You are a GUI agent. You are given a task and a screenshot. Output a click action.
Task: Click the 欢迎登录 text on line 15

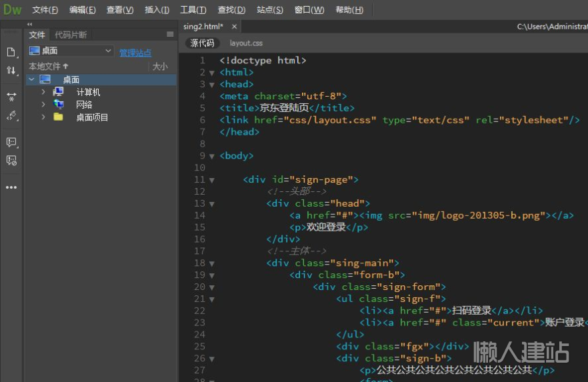click(326, 227)
